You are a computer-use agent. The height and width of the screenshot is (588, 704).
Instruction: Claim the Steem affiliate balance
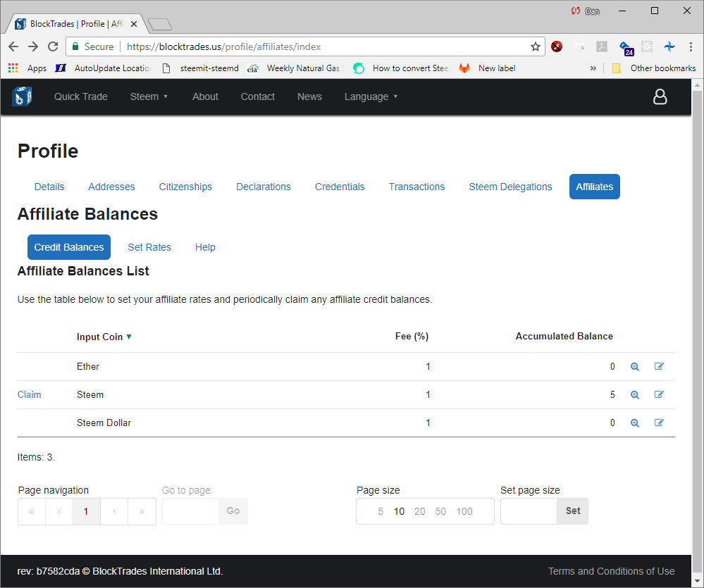(29, 394)
